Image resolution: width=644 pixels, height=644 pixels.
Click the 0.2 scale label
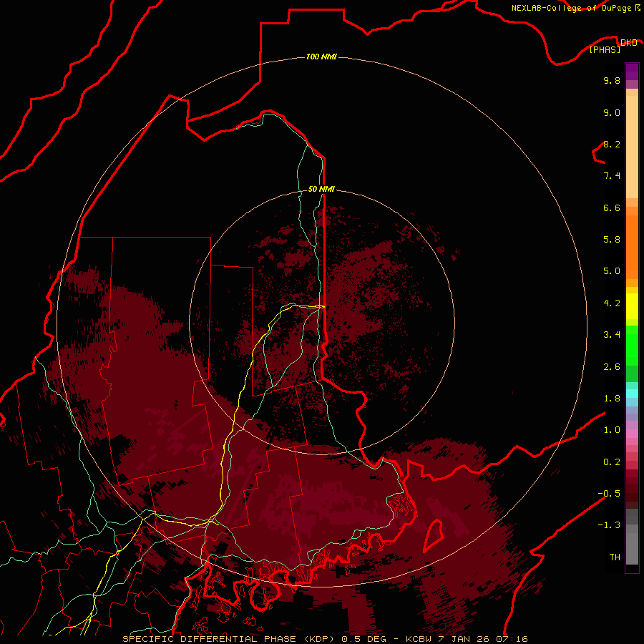coord(612,462)
